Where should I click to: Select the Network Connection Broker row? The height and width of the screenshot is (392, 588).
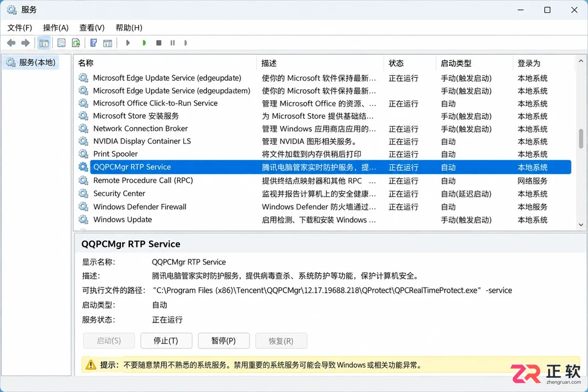325,129
